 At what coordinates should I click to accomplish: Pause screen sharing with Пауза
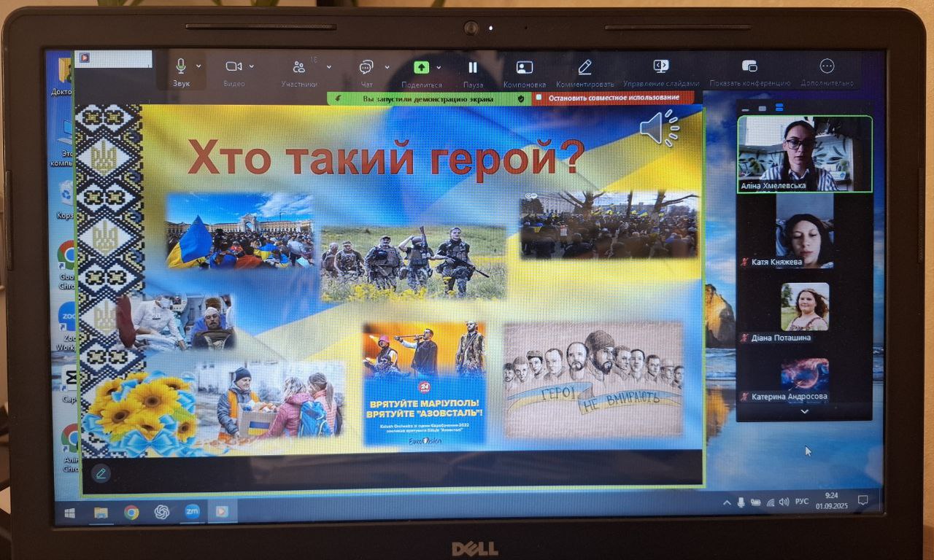pyautogui.click(x=473, y=67)
